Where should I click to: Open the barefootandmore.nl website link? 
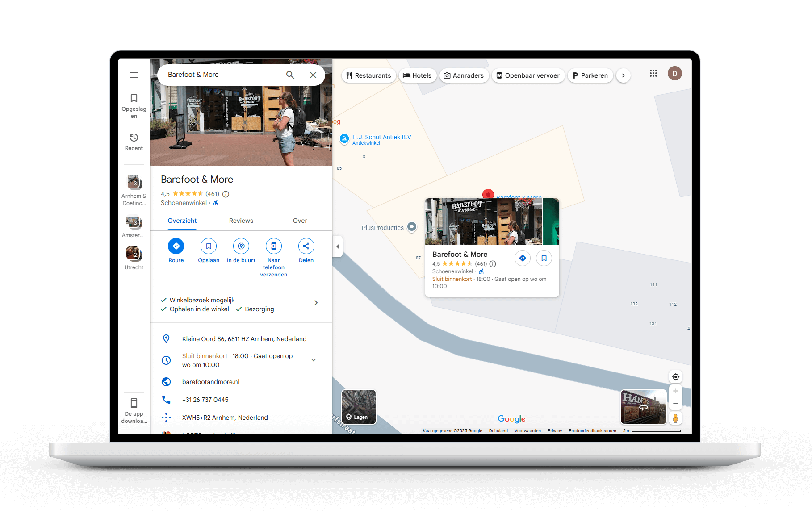211,382
